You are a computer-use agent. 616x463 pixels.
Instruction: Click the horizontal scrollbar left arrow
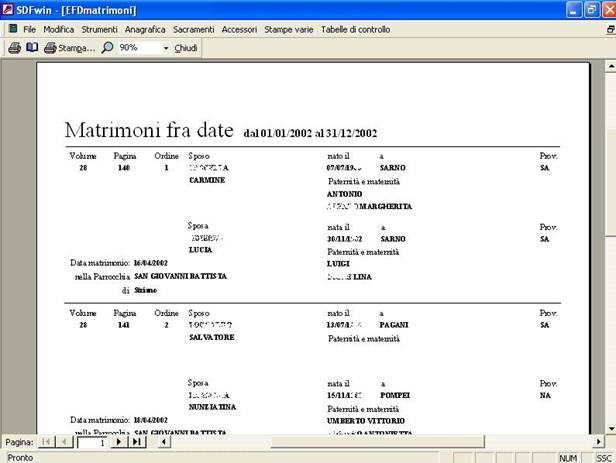[164, 442]
